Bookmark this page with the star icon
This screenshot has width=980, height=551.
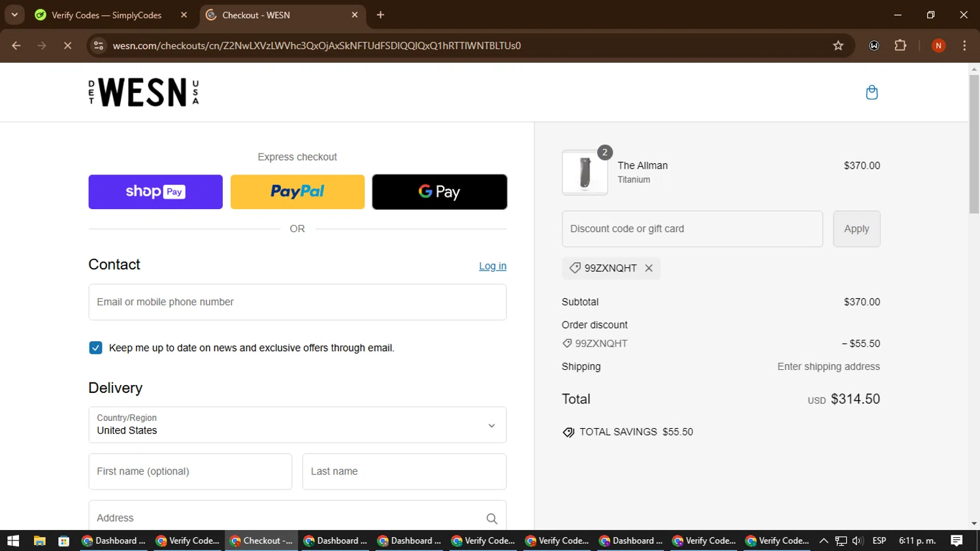pyautogui.click(x=838, y=46)
